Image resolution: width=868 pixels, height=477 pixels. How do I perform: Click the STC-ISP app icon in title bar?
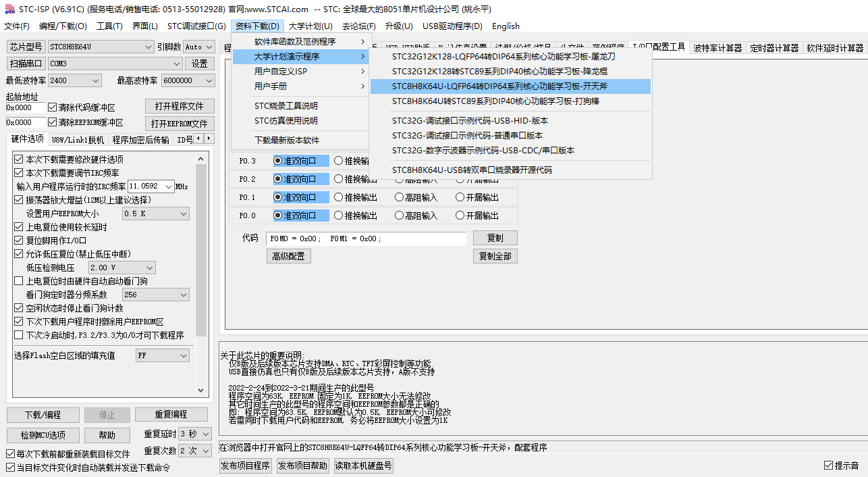[x=9, y=9]
